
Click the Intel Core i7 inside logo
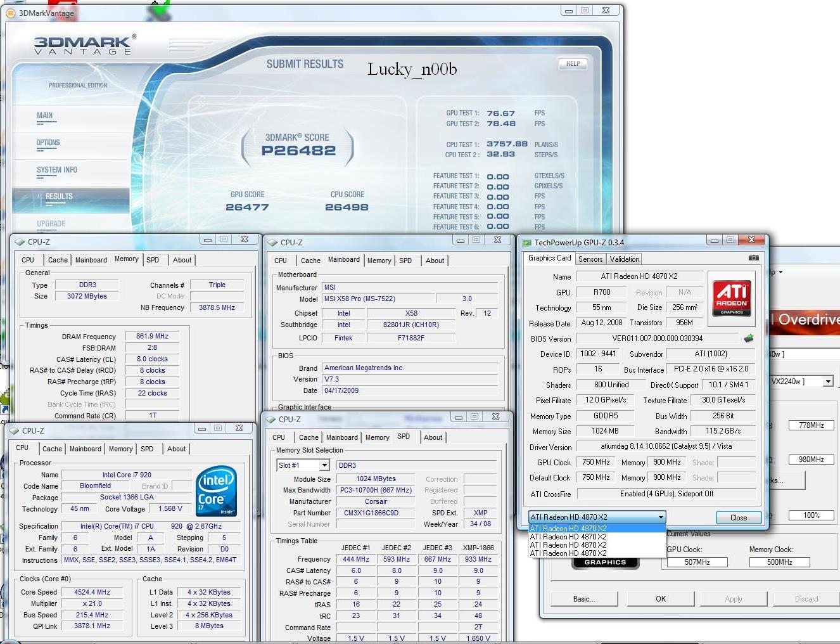coord(216,490)
